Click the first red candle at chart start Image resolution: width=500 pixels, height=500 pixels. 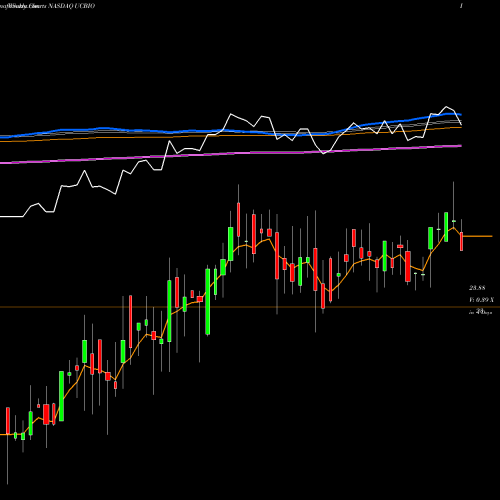8,421
